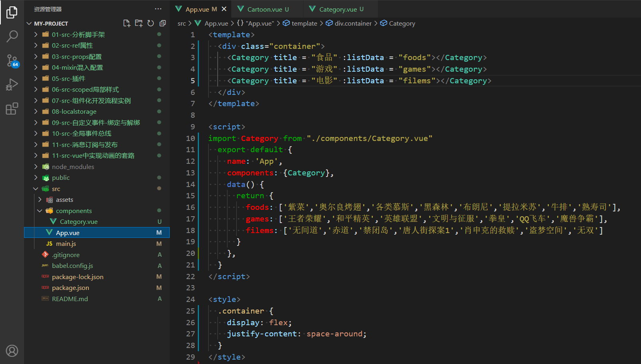
Task: Click the '资源管理器' panel title
Action: 48,9
